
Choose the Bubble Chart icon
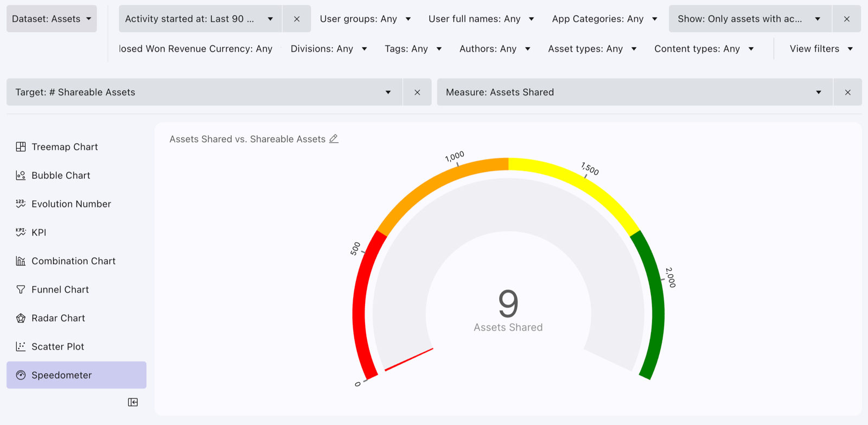[x=21, y=175]
